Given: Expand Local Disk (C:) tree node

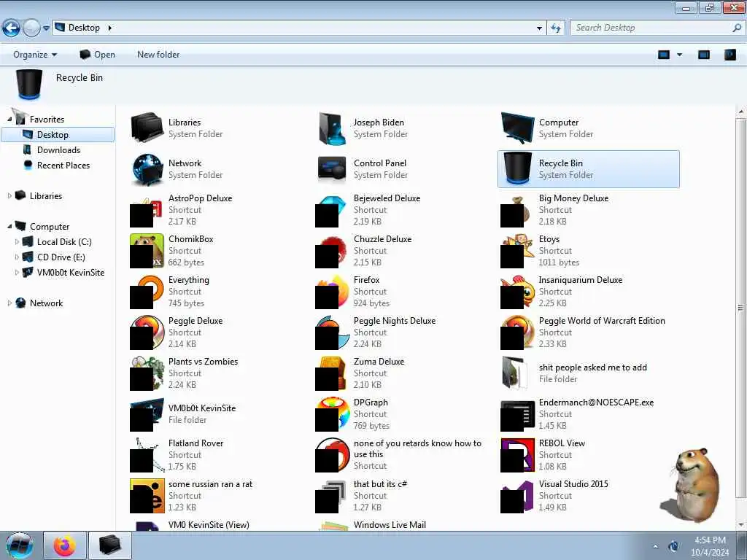Looking at the screenshot, I should (x=18, y=242).
